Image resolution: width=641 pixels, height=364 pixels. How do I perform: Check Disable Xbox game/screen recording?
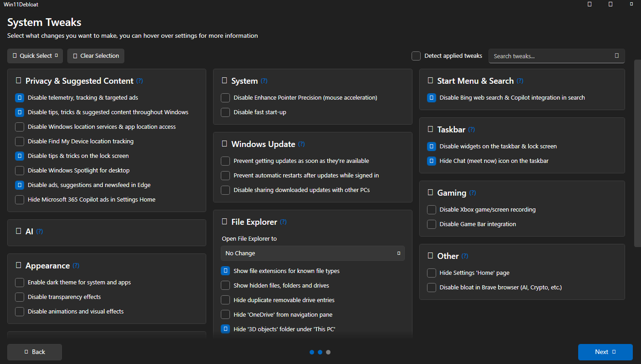432,210
